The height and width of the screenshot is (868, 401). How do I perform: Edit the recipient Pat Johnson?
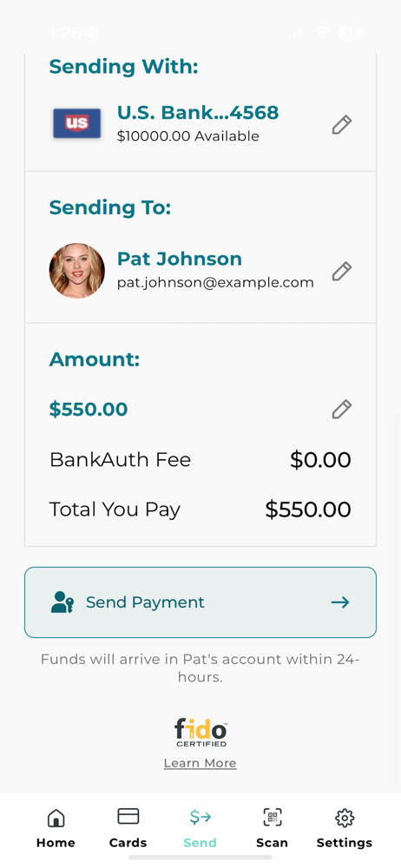click(x=342, y=271)
